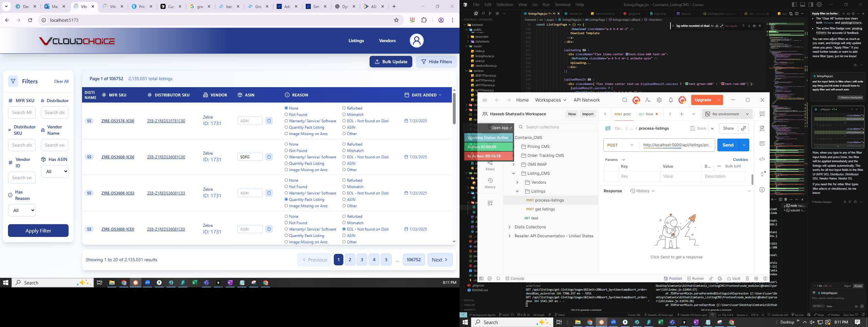Open Workspaces dropdown in Postman

550,100
